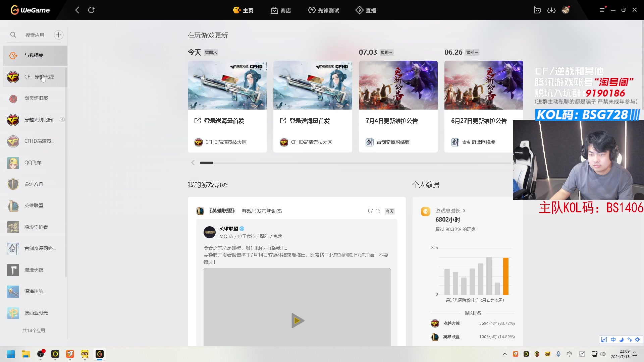Screen dimensions: 644x362
Task: Focus the 搜索应用 search field
Action: click(35, 35)
